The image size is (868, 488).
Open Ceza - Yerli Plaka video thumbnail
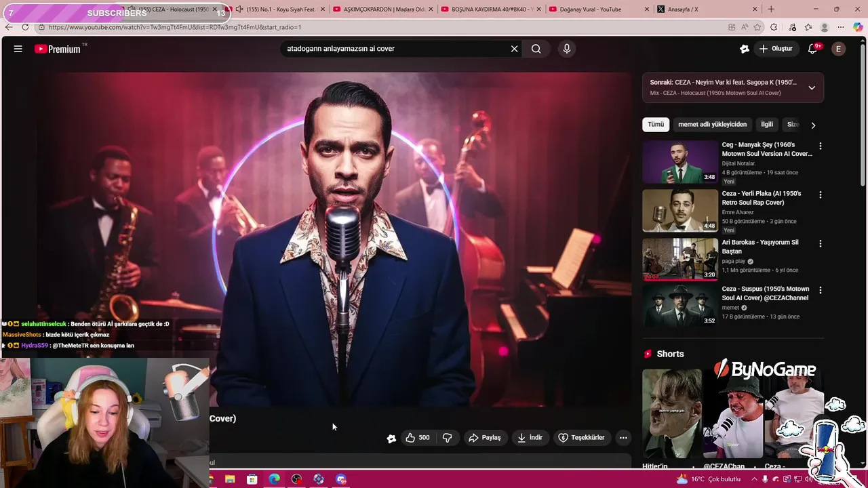tap(680, 210)
